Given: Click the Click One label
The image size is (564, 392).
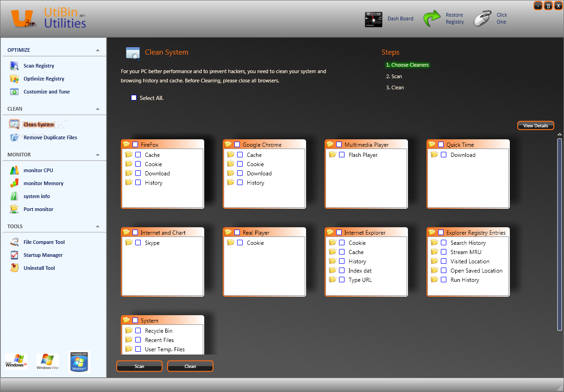Looking at the screenshot, I should pos(502,19).
